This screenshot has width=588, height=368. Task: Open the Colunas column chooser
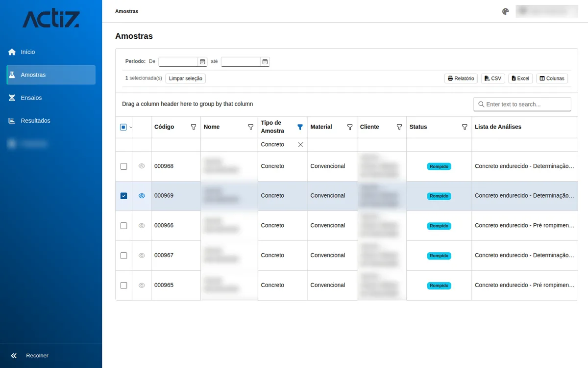coord(552,79)
